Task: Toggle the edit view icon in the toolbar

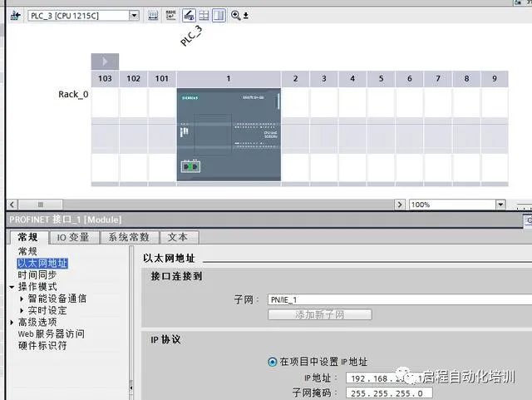Action: [x=189, y=16]
